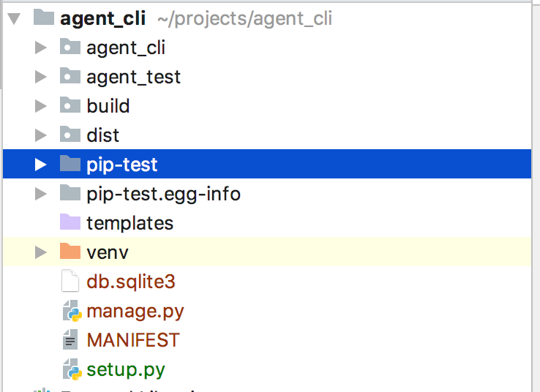The image size is (540, 392).
Task: Select the dist directory label
Action: coord(102,135)
